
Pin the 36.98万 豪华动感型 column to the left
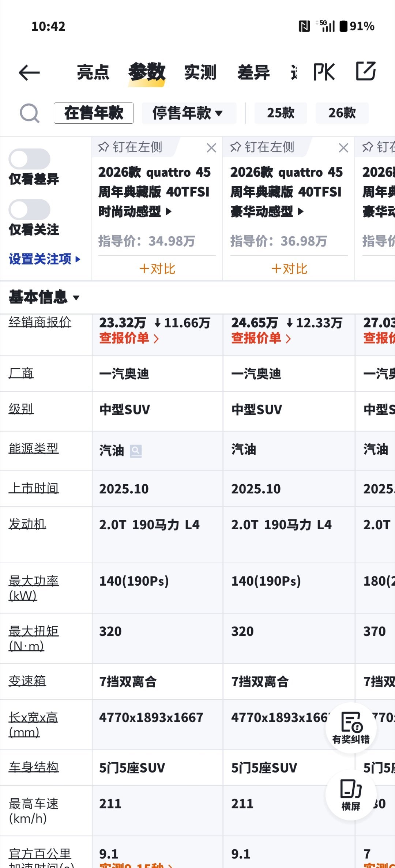click(x=262, y=147)
